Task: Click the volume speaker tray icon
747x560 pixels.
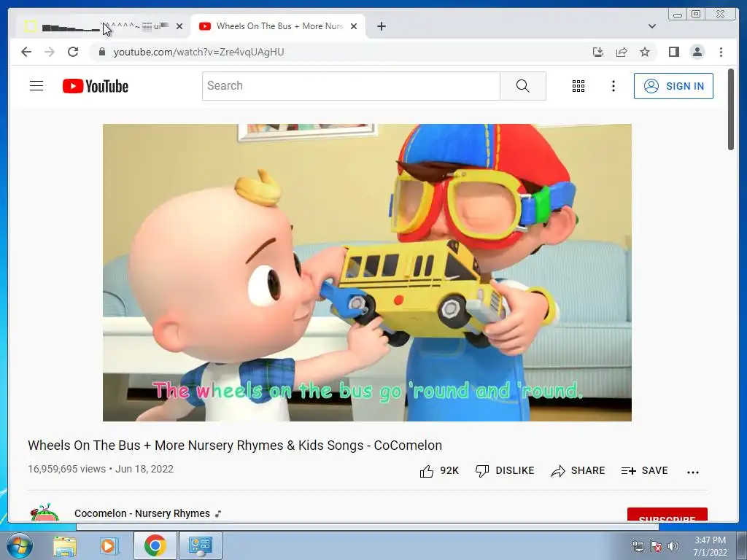Action: click(x=673, y=546)
